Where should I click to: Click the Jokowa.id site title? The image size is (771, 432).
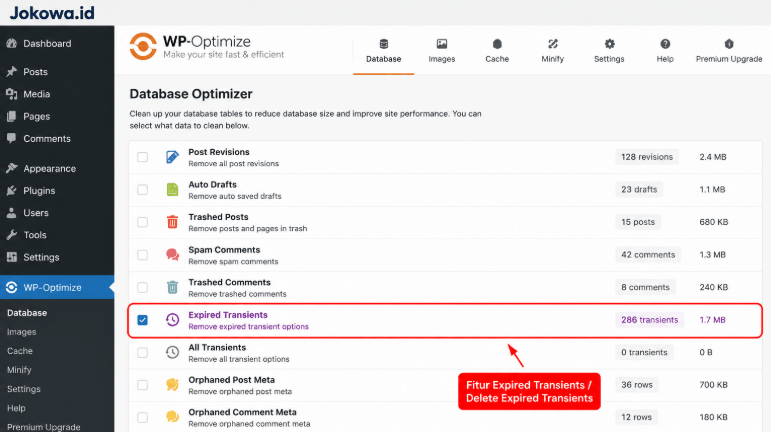point(52,13)
